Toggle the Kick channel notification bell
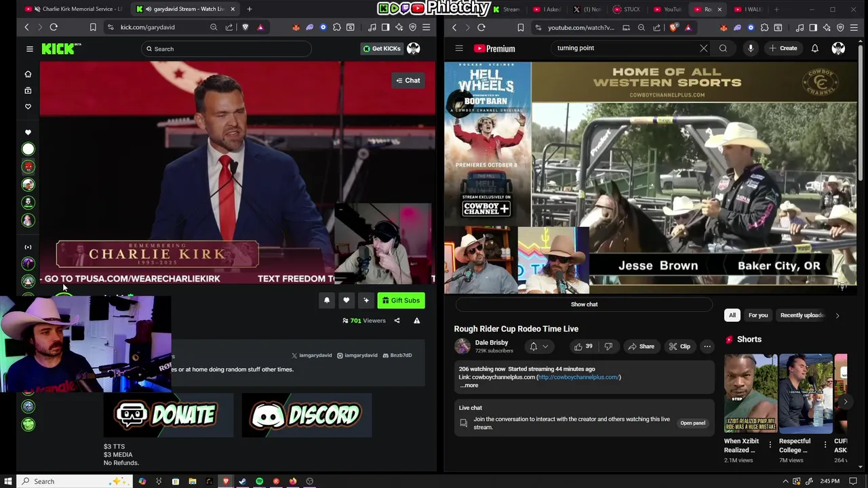The height and width of the screenshot is (488, 868). (327, 300)
